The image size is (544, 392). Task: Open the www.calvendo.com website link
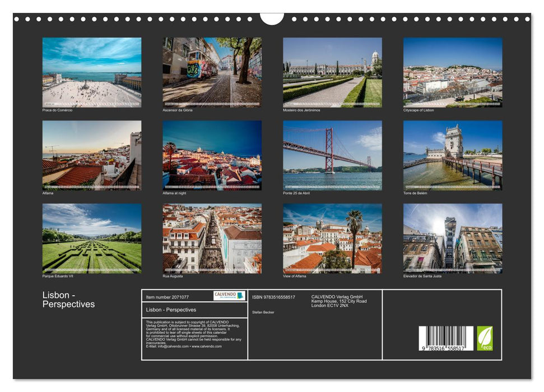pos(206,347)
